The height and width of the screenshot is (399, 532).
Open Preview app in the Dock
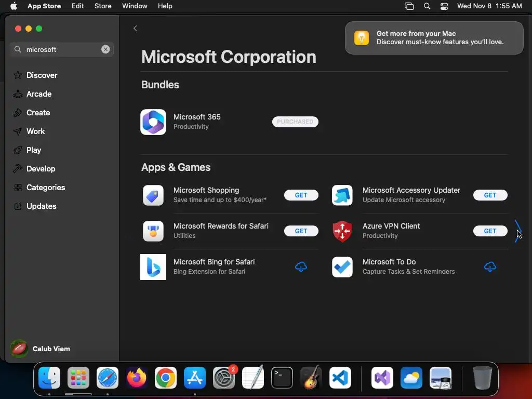[441, 378]
